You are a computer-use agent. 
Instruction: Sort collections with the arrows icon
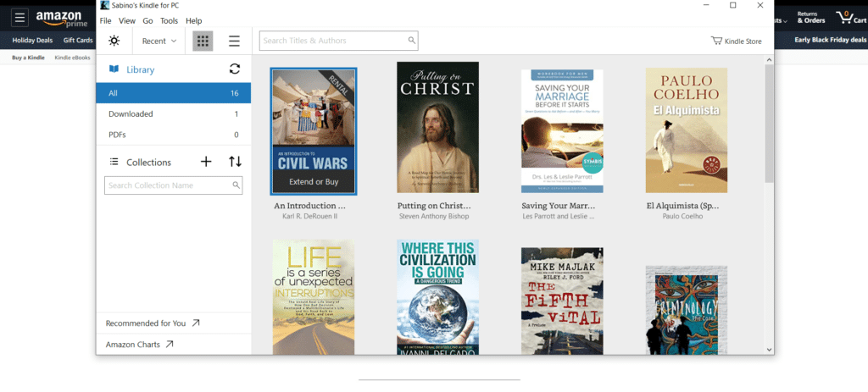(236, 162)
